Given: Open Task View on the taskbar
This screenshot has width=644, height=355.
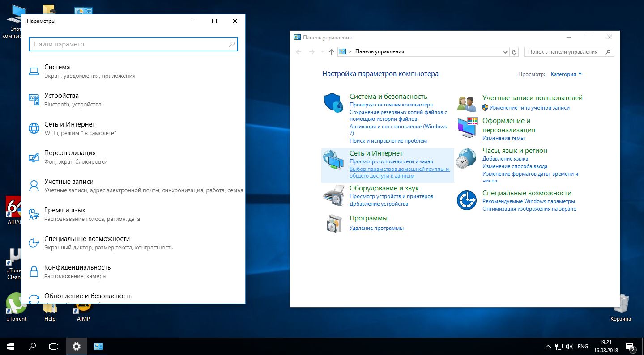Looking at the screenshot, I should [54, 346].
